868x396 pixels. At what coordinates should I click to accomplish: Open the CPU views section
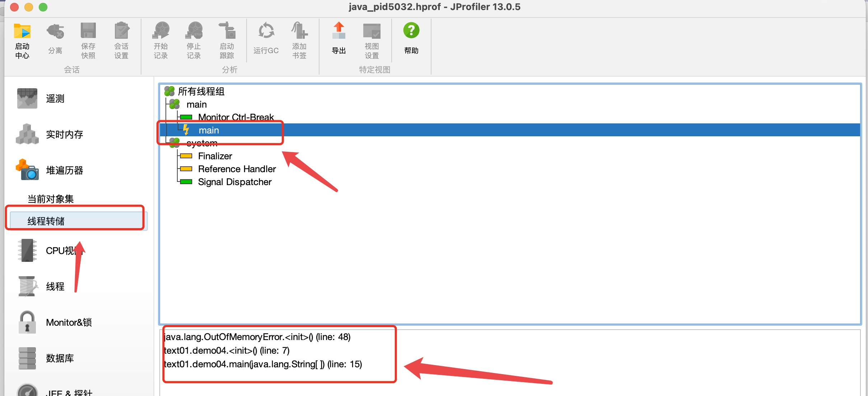pos(50,251)
